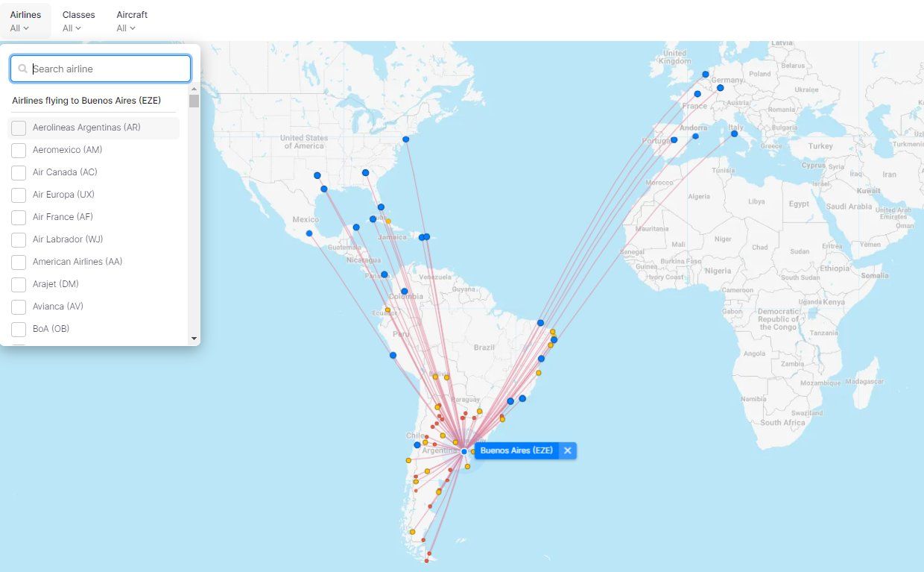Image resolution: width=924 pixels, height=572 pixels.
Task: Check the Avianca (AV) checkbox
Action: tap(19, 307)
